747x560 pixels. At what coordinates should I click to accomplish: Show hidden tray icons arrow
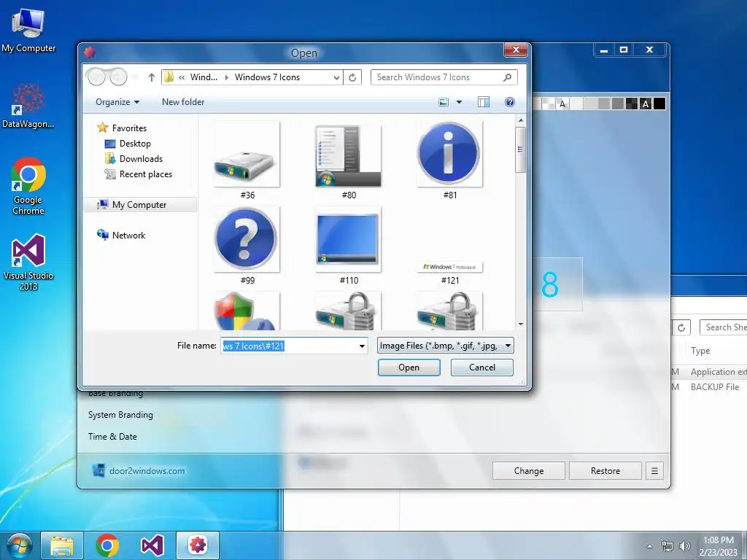tap(649, 547)
